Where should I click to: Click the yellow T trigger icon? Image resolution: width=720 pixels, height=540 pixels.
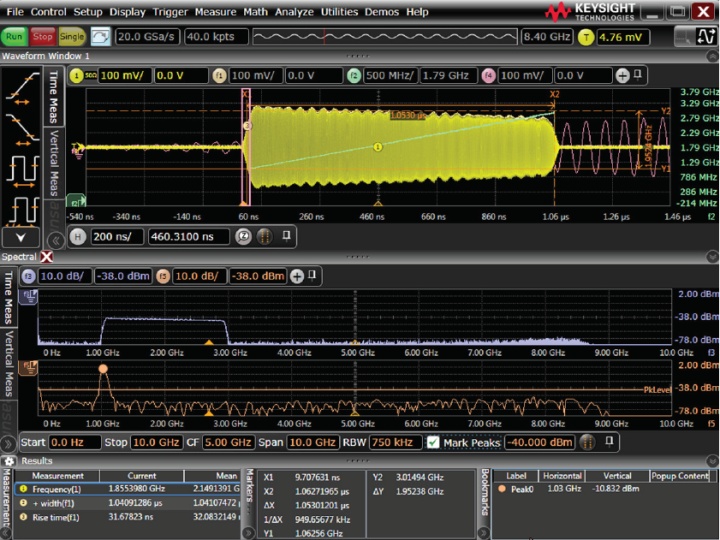pyautogui.click(x=586, y=37)
